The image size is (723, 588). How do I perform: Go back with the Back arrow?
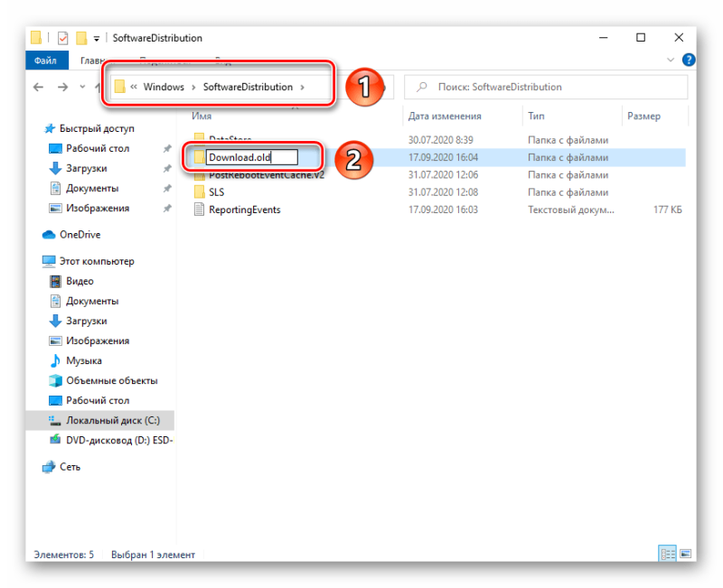(x=38, y=87)
